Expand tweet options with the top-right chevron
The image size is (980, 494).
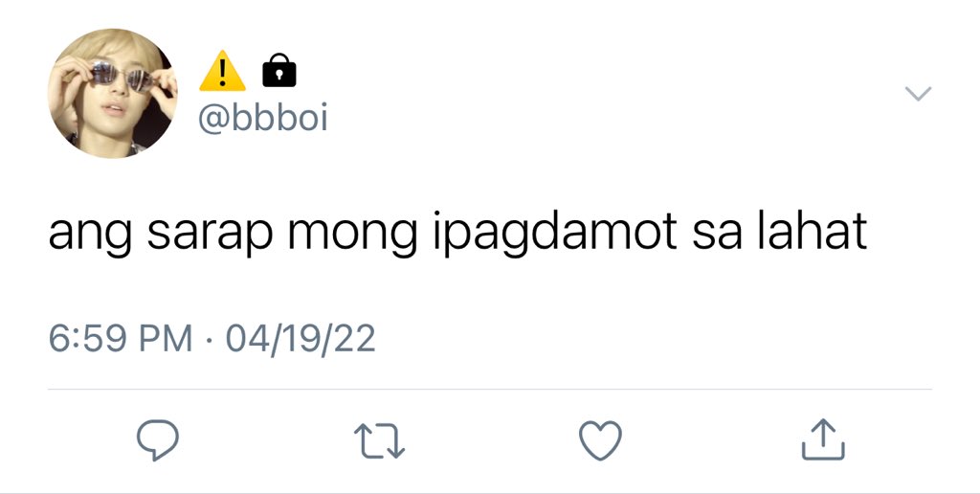(918, 94)
